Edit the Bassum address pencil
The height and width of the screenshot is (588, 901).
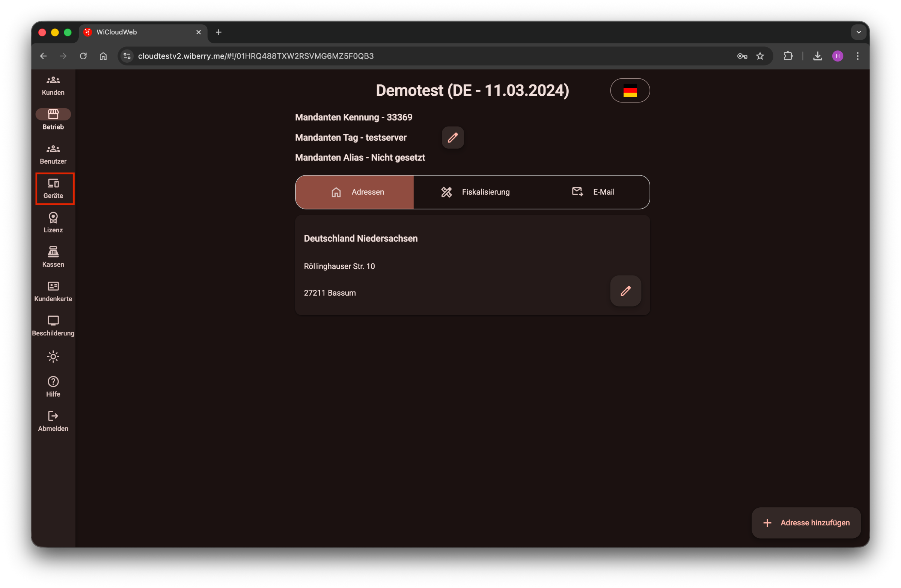(625, 290)
